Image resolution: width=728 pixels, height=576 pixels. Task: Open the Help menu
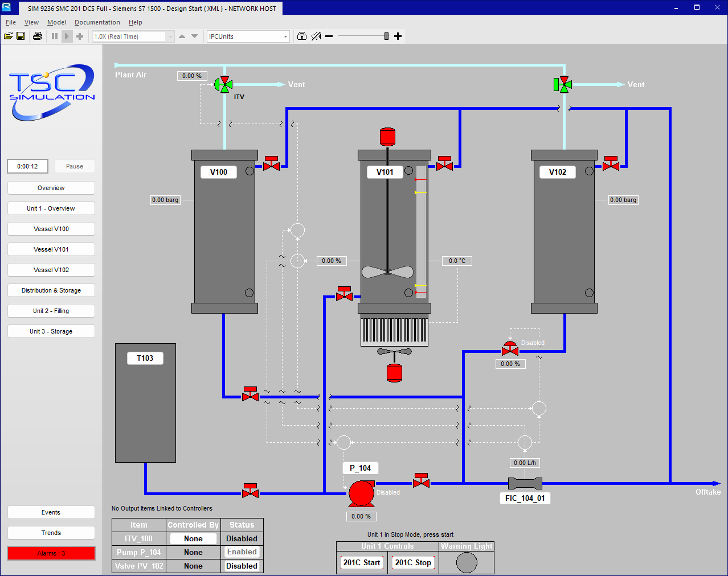tap(135, 22)
